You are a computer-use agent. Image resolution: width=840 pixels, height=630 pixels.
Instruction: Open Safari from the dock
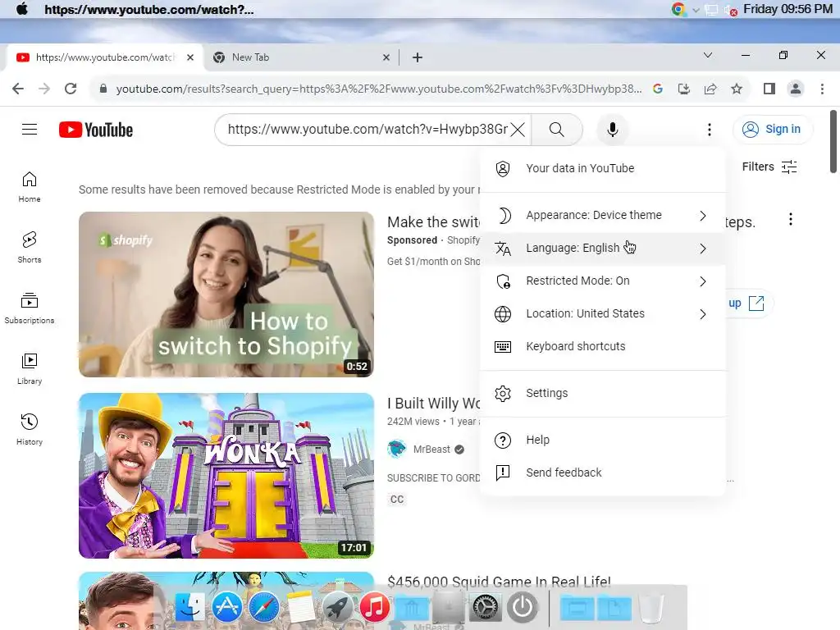(263, 608)
